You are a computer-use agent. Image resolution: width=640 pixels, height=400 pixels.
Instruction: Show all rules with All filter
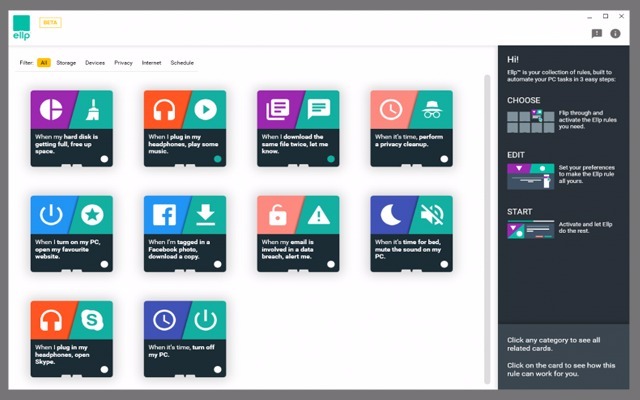(44, 63)
